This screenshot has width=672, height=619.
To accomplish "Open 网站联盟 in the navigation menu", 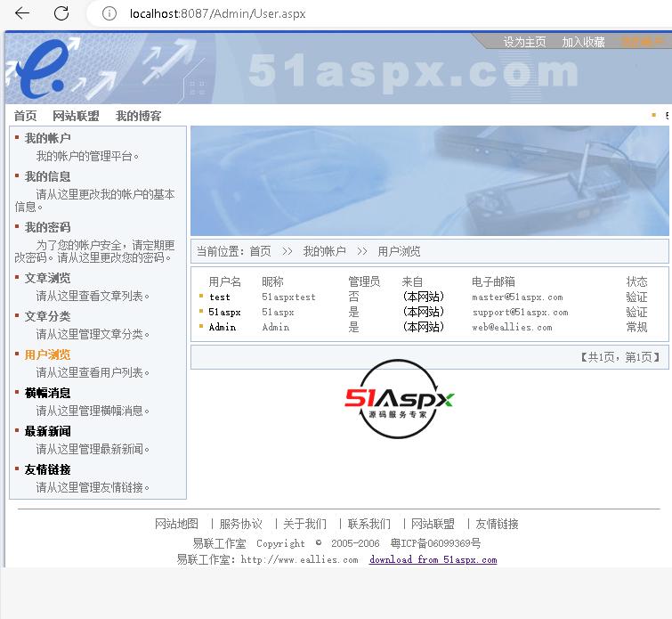I will 76,116.
